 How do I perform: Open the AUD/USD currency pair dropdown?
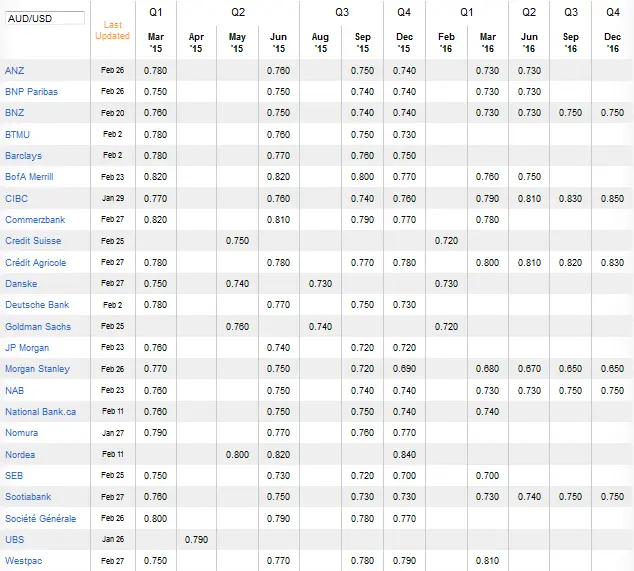click(45, 18)
